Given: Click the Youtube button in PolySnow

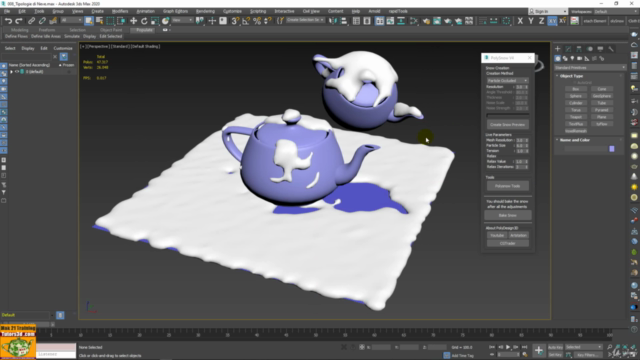Looking at the screenshot, I should coord(497,236).
